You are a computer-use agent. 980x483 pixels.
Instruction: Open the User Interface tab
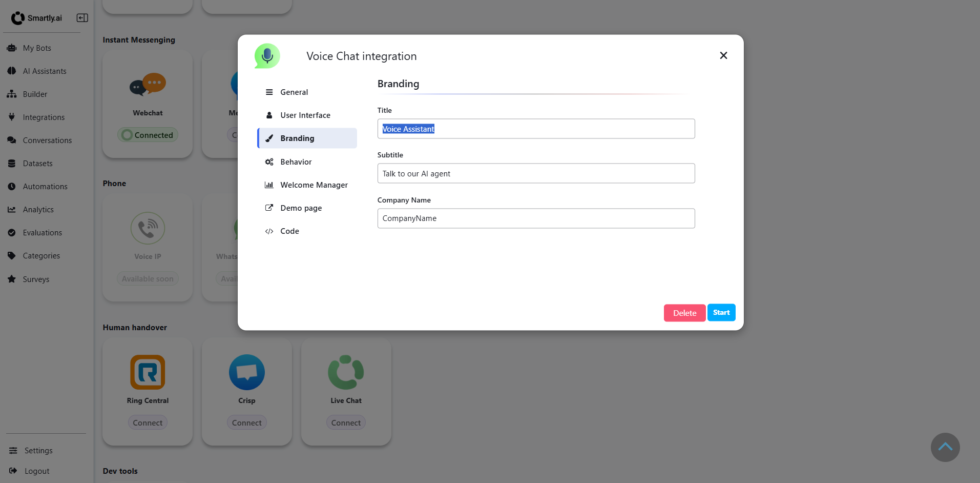pyautogui.click(x=305, y=115)
